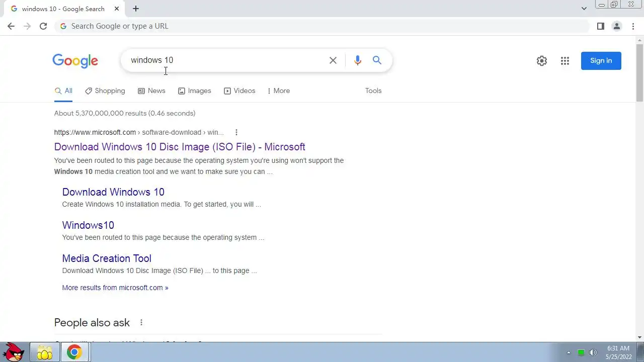Go back to the previous page
Image resolution: width=644 pixels, height=362 pixels.
click(11, 26)
